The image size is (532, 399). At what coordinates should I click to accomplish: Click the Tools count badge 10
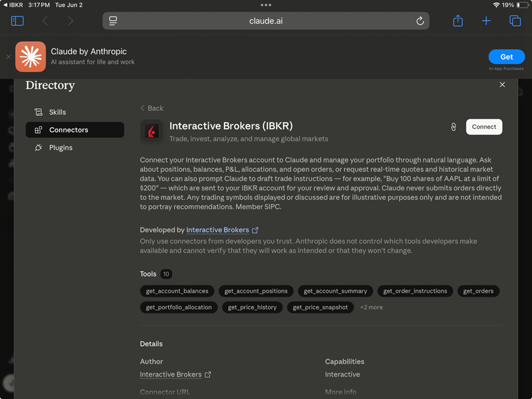(166, 274)
